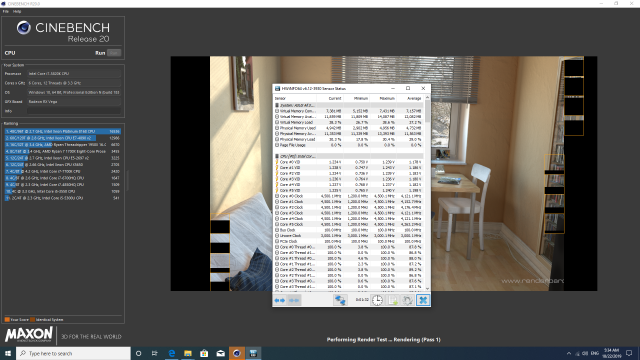
Task: Launch Microsoft Edge from the taskbar
Action: tap(171, 353)
